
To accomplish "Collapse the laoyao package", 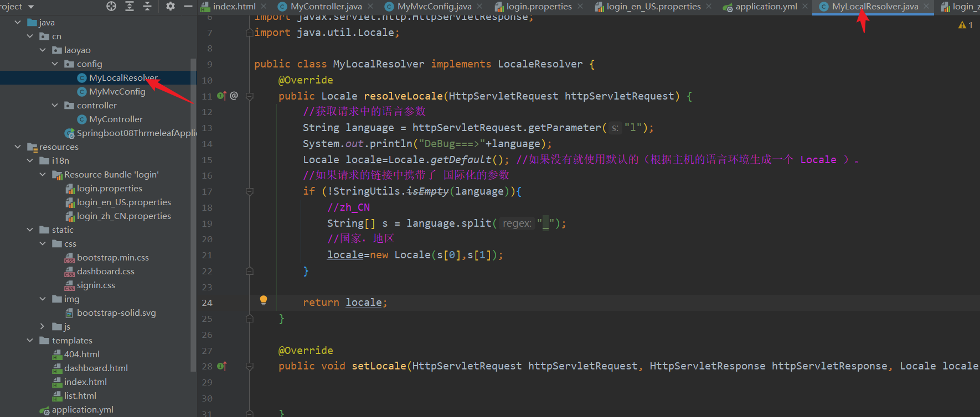I will pyautogui.click(x=43, y=50).
